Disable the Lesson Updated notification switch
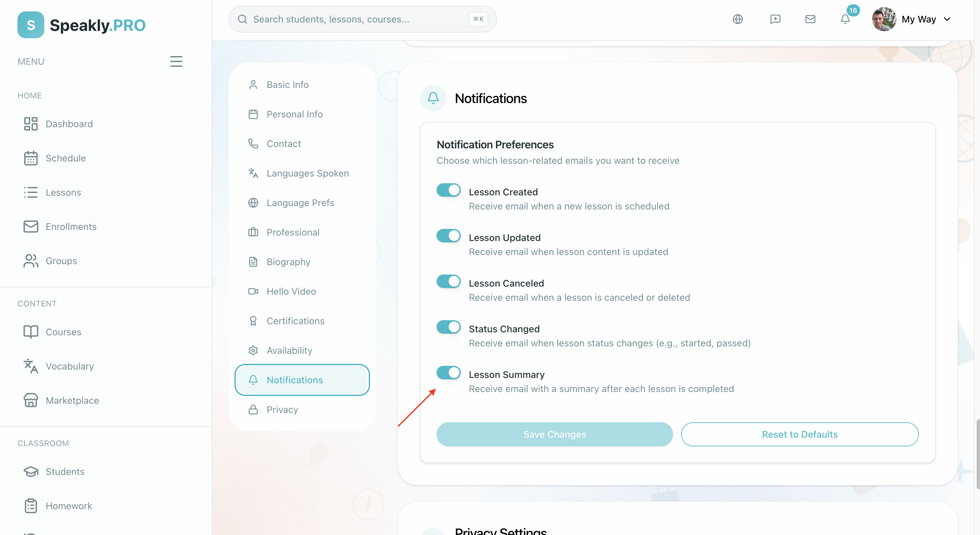Screen dimensions: 980x535 click(449, 236)
